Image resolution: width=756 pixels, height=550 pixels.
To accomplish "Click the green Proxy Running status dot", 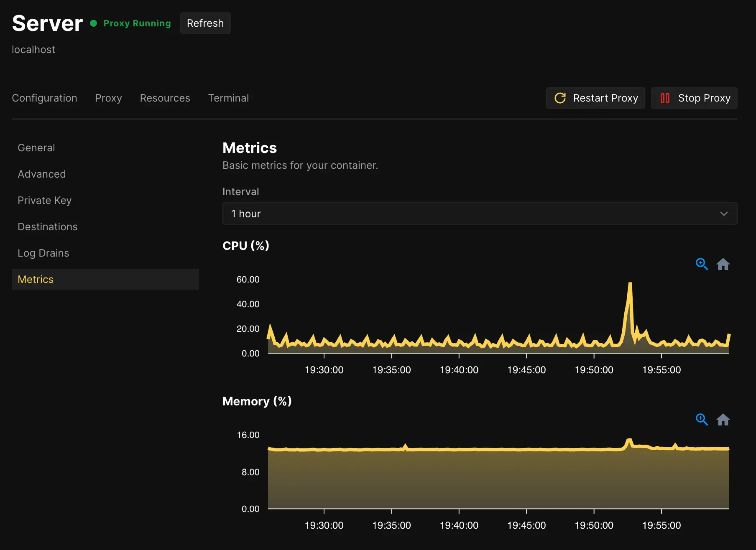I will click(x=93, y=24).
